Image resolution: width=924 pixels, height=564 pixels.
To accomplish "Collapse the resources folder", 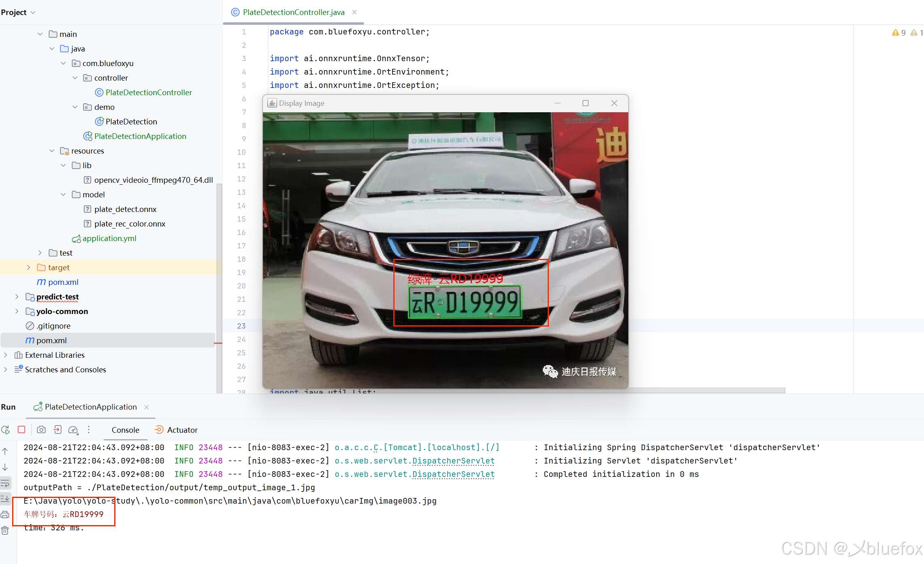I will (52, 151).
